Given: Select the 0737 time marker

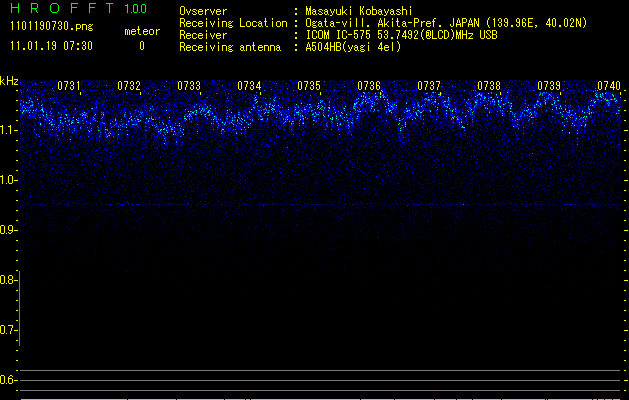Looking at the screenshot, I should tap(429, 86).
